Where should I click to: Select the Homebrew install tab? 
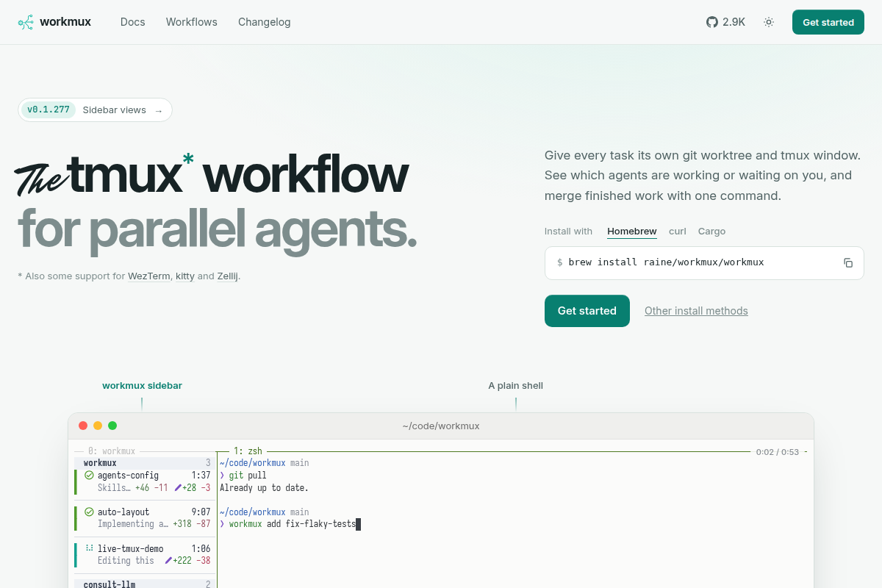632,232
